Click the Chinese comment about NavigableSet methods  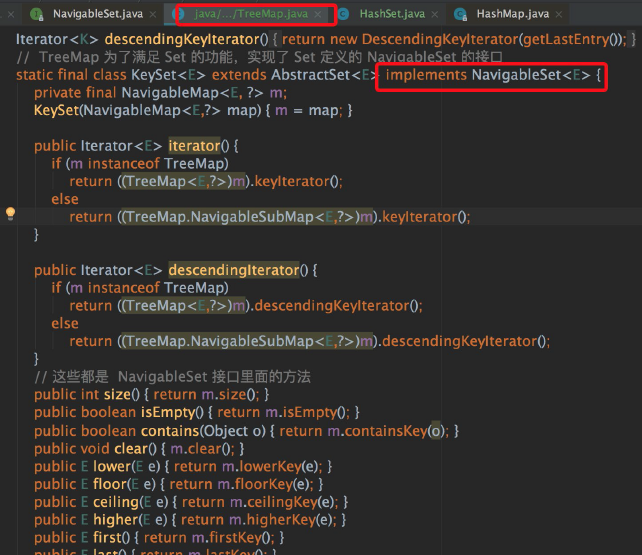coord(172,377)
